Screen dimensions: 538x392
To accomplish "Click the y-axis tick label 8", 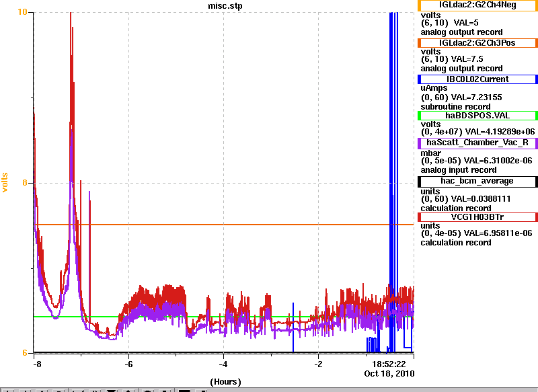I will [x=25, y=182].
